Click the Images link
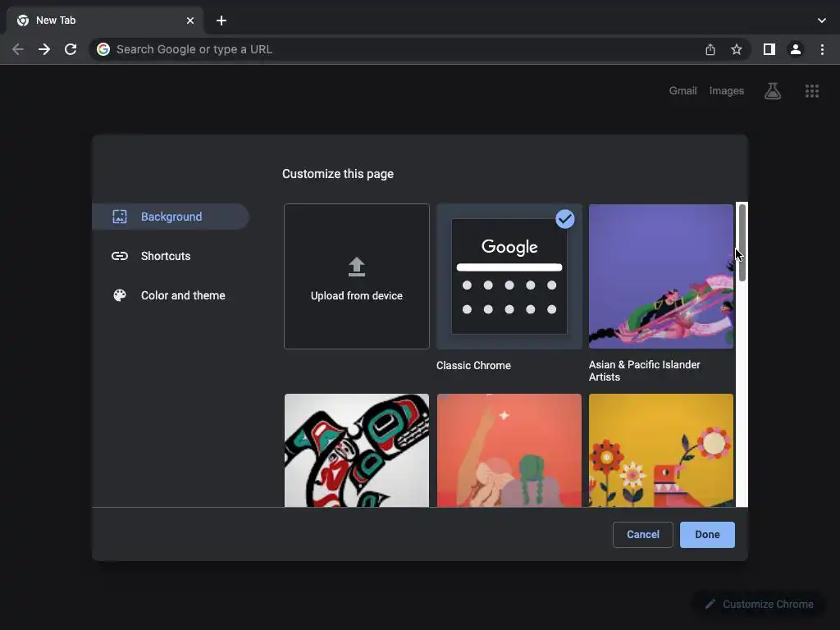The image size is (840, 630). pyautogui.click(x=727, y=91)
